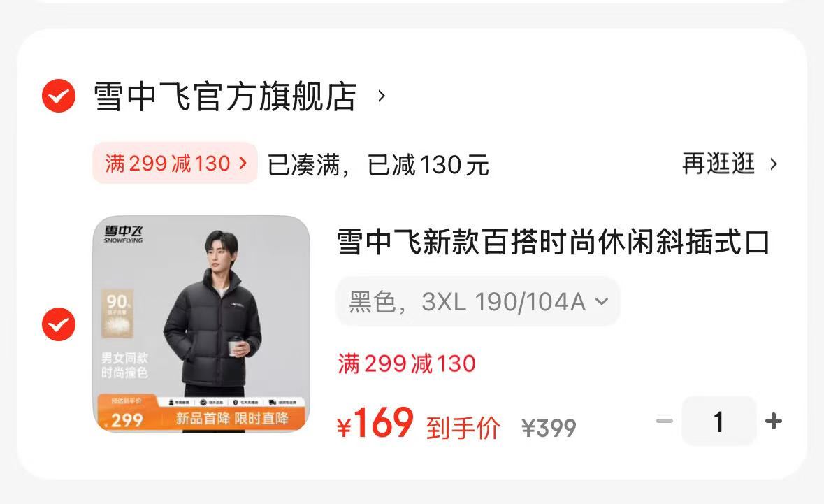Deselect the down jacket item checkbox
This screenshot has width=824, height=504.
coord(59,324)
